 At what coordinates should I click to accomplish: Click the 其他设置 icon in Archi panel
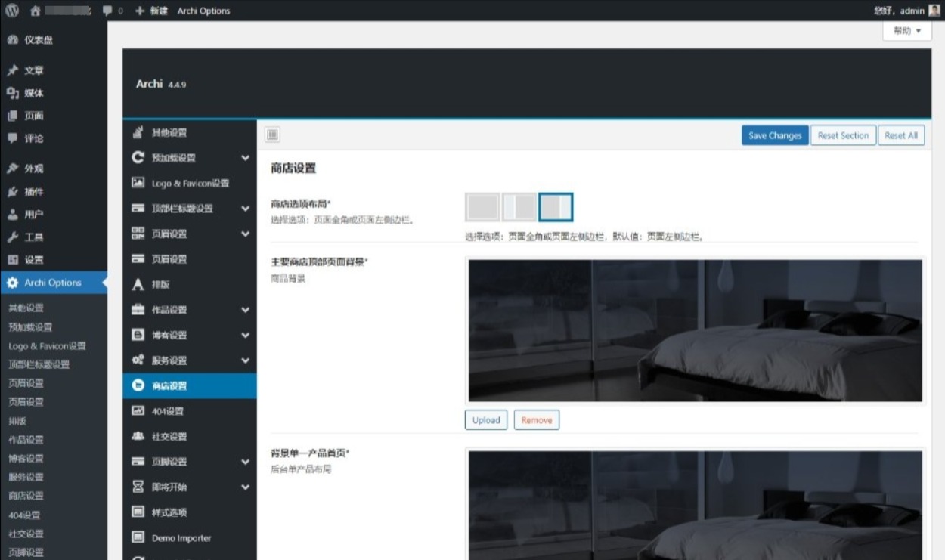coord(138,132)
